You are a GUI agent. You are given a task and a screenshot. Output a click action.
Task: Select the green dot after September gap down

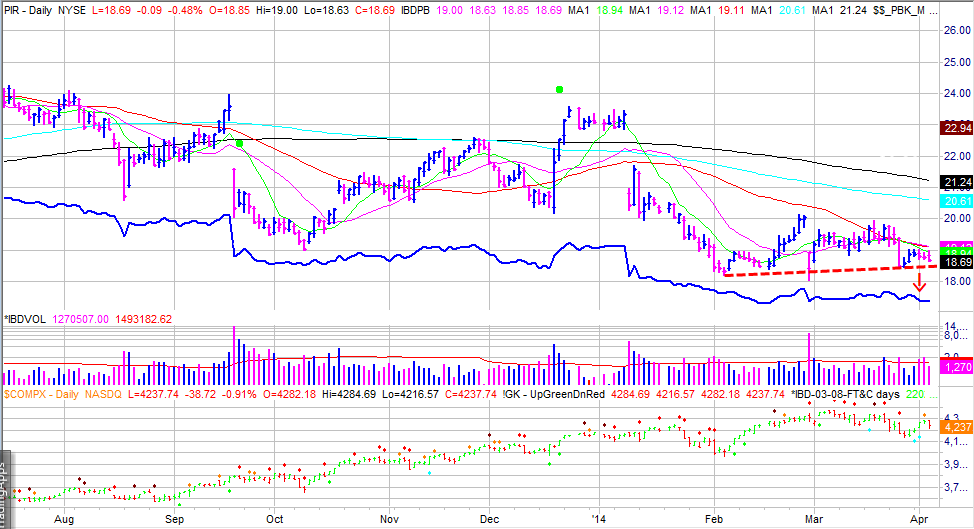coord(239,143)
